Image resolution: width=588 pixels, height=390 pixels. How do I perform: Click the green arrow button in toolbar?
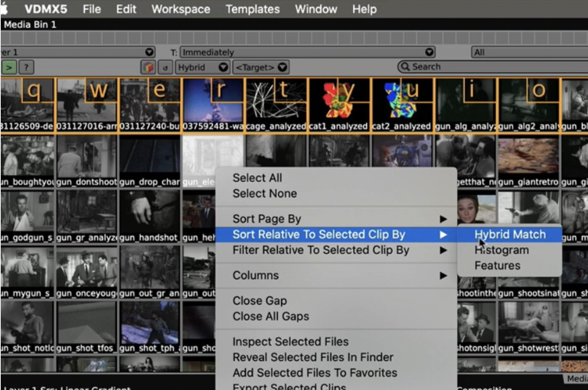tap(9, 67)
